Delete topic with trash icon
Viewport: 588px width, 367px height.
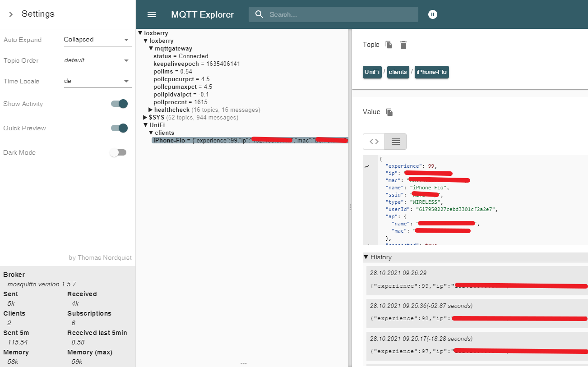click(403, 45)
